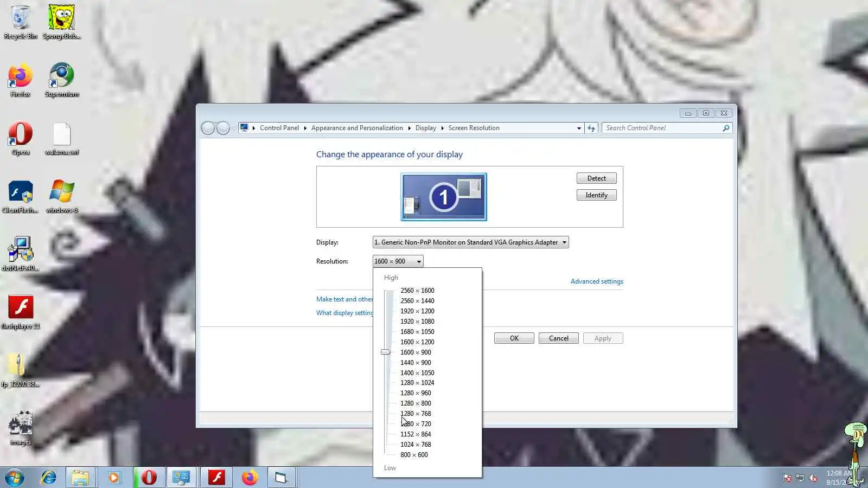Launch Internet Explorer from the taskbar
The image size is (868, 488).
(x=49, y=478)
